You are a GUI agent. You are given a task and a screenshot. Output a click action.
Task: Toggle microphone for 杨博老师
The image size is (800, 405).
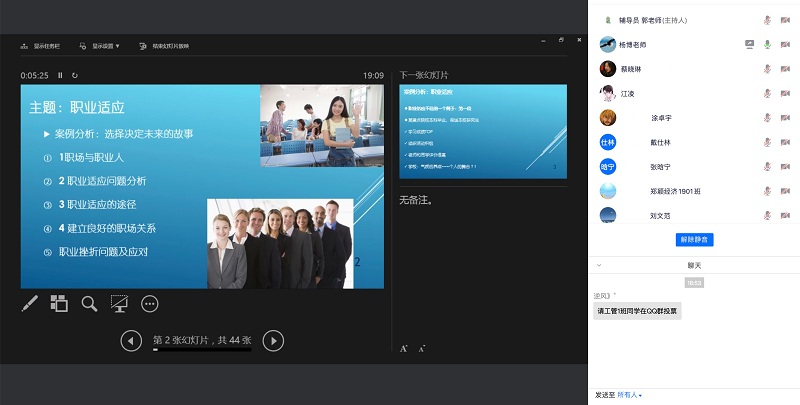coord(767,45)
